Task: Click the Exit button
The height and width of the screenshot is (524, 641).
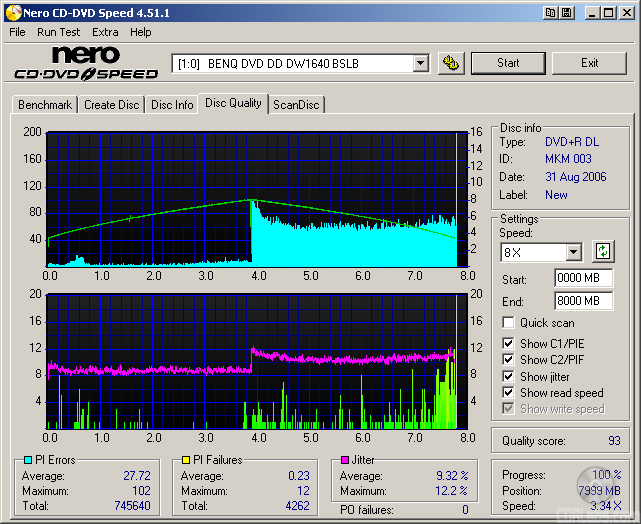Action: (590, 63)
